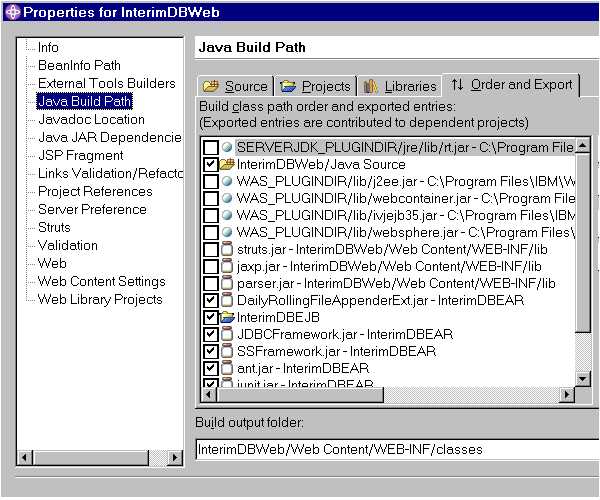The height and width of the screenshot is (500, 600).
Task: Click the webcontainer.jar variable icon
Action: 227,198
